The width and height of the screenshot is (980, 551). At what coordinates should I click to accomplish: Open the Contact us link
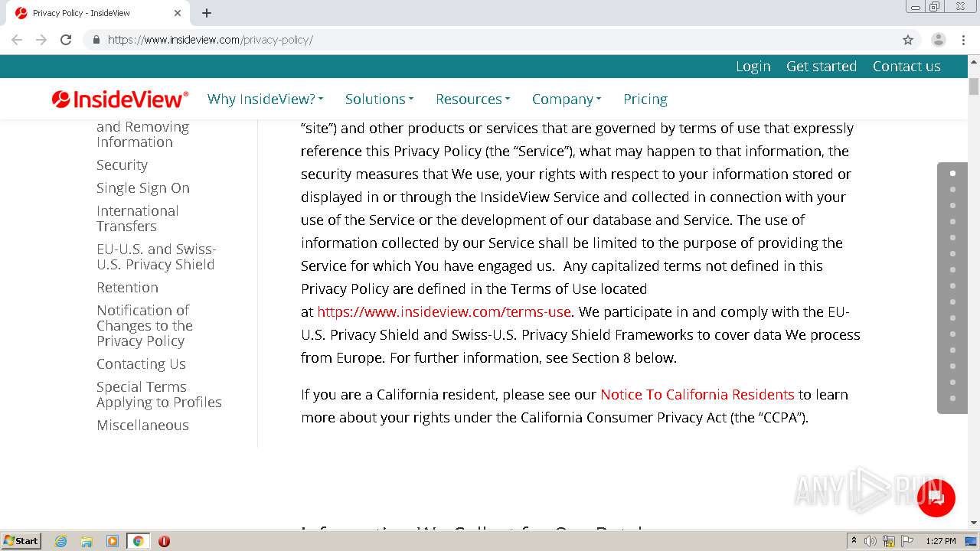(x=906, y=67)
